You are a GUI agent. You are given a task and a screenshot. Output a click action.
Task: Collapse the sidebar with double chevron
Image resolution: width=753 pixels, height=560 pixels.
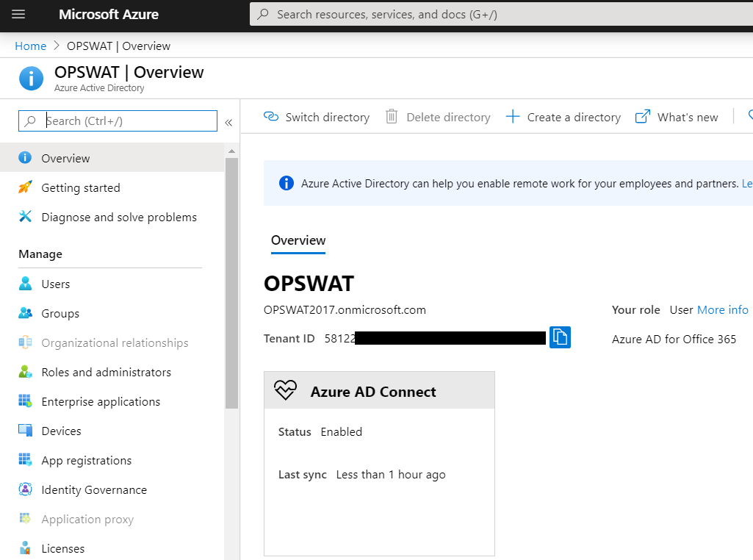click(x=228, y=123)
